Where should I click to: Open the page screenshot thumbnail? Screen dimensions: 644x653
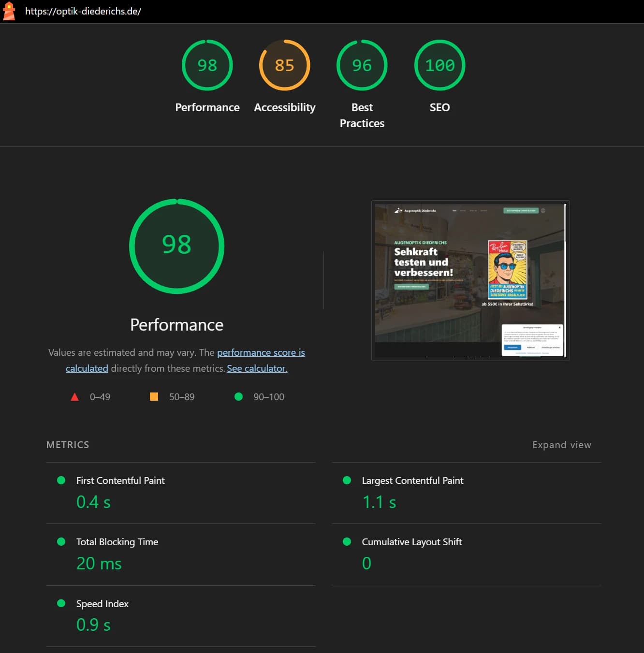pyautogui.click(x=470, y=280)
